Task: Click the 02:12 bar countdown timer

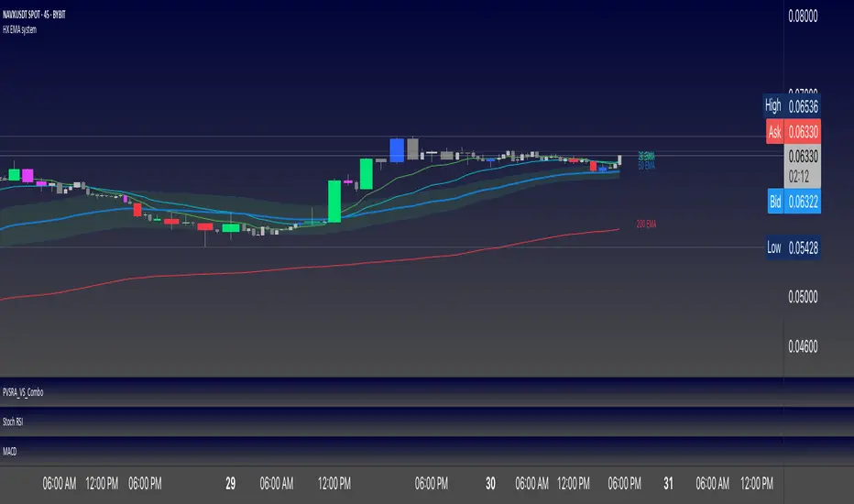Action: pos(799,177)
